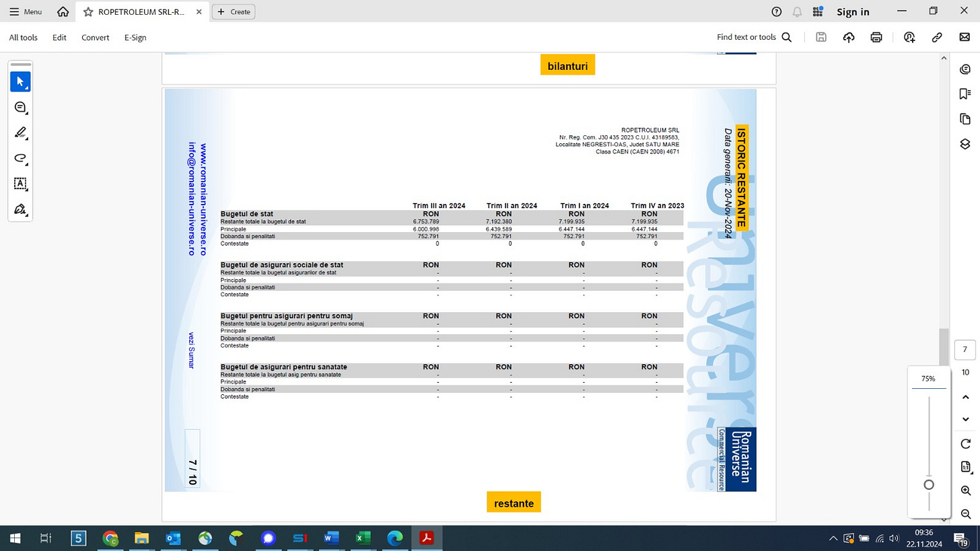980x551 pixels.
Task: Click the upload to cloud icon
Action: (849, 38)
